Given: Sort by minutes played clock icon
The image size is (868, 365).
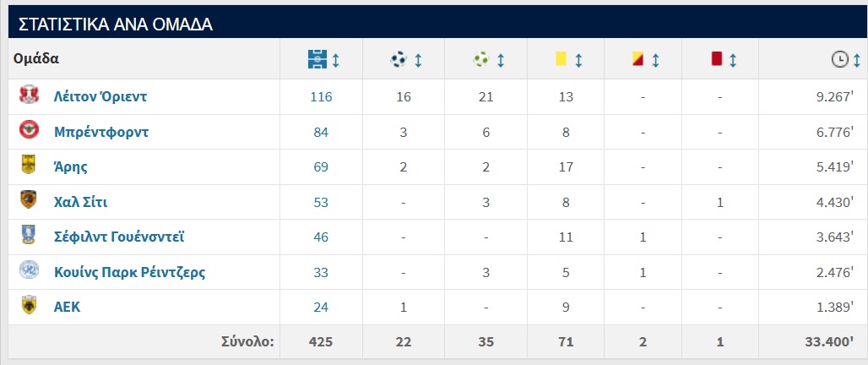Looking at the screenshot, I should point(840,60).
